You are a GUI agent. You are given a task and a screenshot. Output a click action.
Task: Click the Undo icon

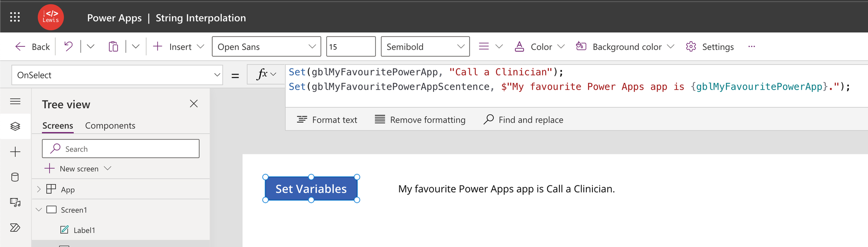coord(69,46)
